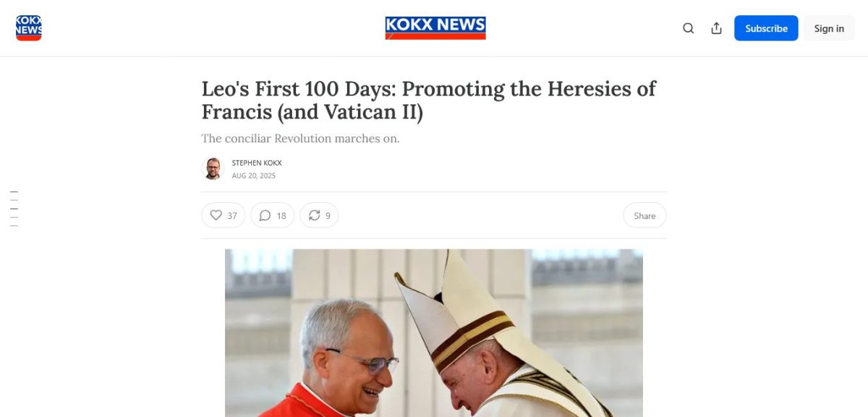
Task: Open comments via speech bubble icon
Action: [265, 215]
